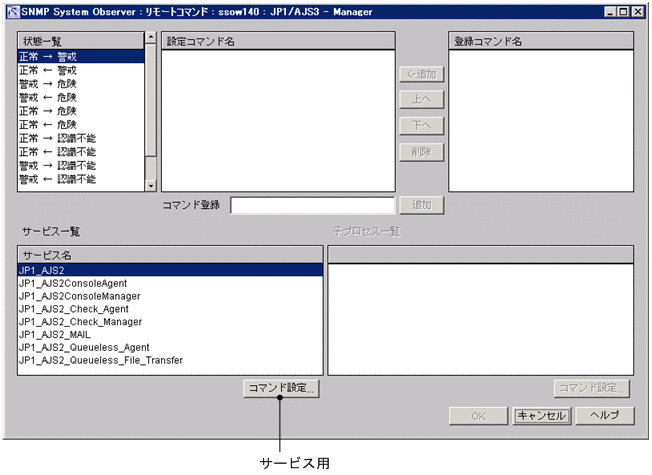Image resolution: width=652 pixels, height=475 pixels.
Task: Open help with ヘルプ button
Action: 605,416
